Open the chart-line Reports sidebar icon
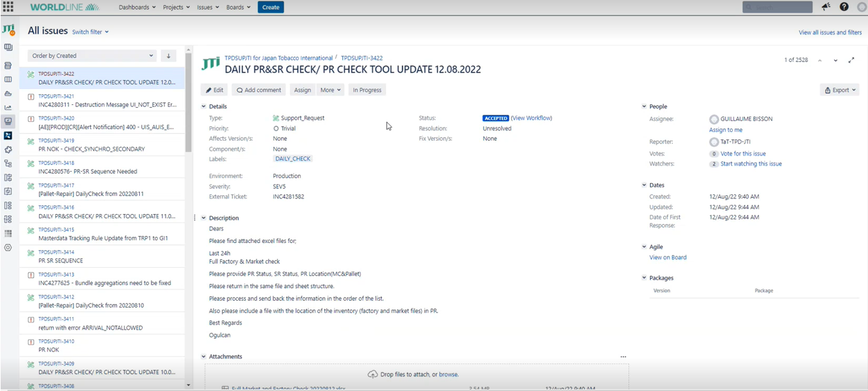The height and width of the screenshot is (391, 868). [x=8, y=108]
